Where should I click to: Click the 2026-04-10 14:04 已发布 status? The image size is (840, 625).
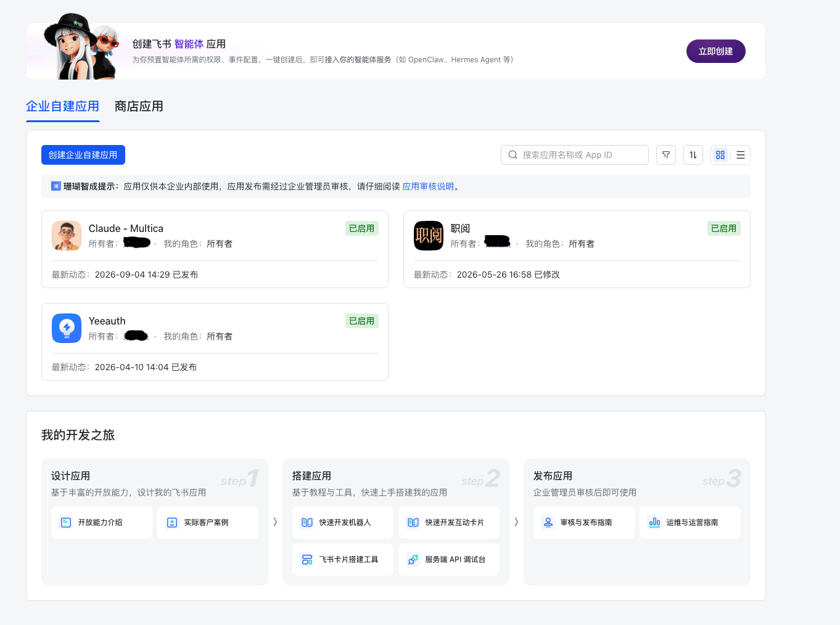146,367
